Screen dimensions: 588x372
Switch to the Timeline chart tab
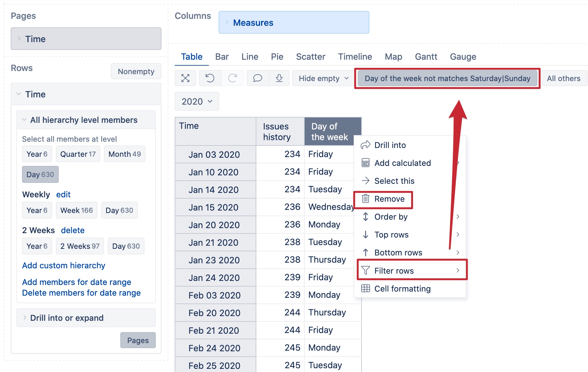tap(355, 57)
